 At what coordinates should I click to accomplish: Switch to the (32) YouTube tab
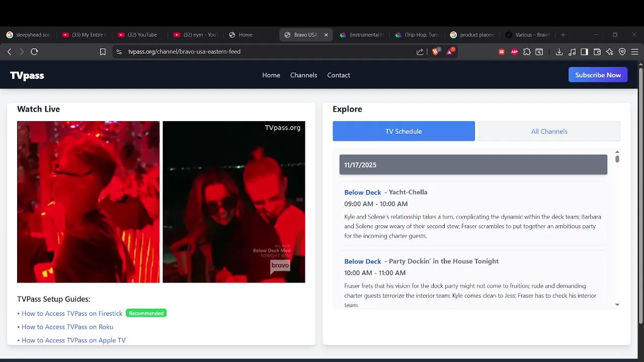point(140,35)
